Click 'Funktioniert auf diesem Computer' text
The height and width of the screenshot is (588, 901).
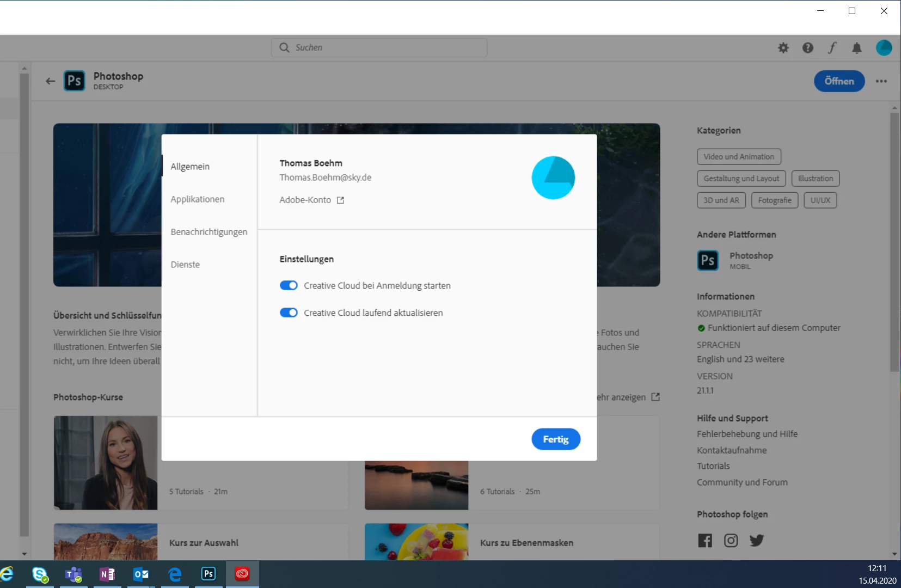point(774,328)
